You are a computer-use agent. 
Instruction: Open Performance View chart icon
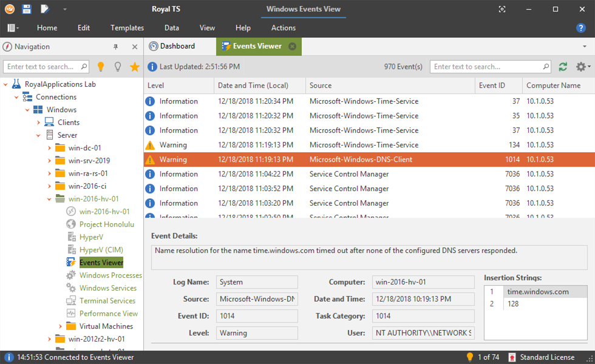pos(71,313)
